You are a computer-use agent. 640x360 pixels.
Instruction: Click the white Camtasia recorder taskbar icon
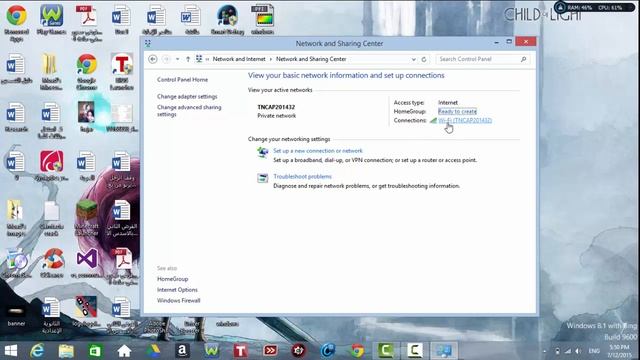click(415, 351)
